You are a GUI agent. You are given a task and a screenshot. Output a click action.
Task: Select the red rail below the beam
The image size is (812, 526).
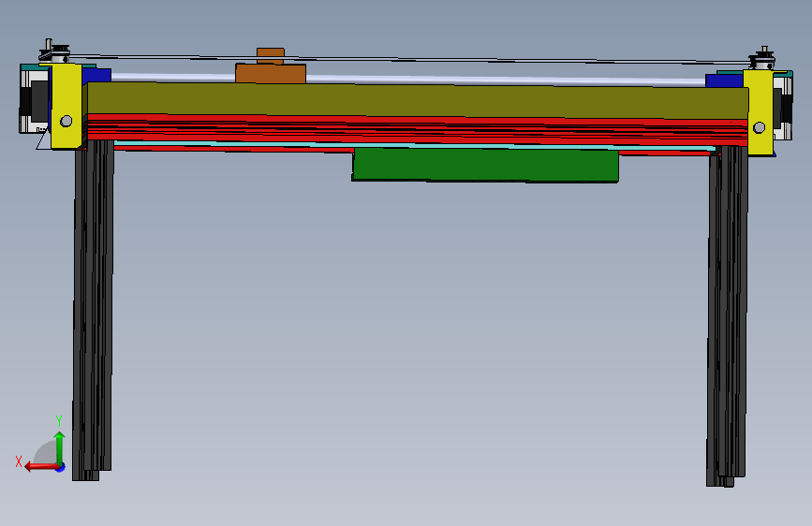pyautogui.click(x=418, y=130)
